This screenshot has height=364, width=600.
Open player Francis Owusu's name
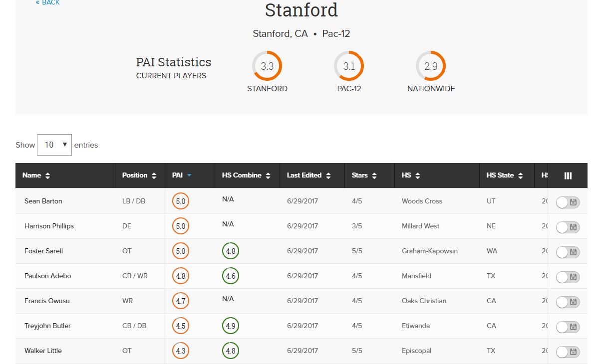tap(48, 301)
